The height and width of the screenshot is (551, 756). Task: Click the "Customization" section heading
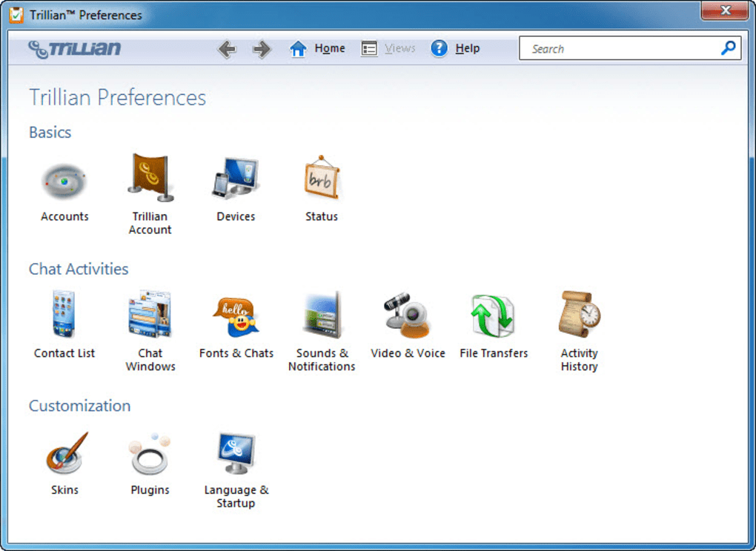tap(79, 406)
